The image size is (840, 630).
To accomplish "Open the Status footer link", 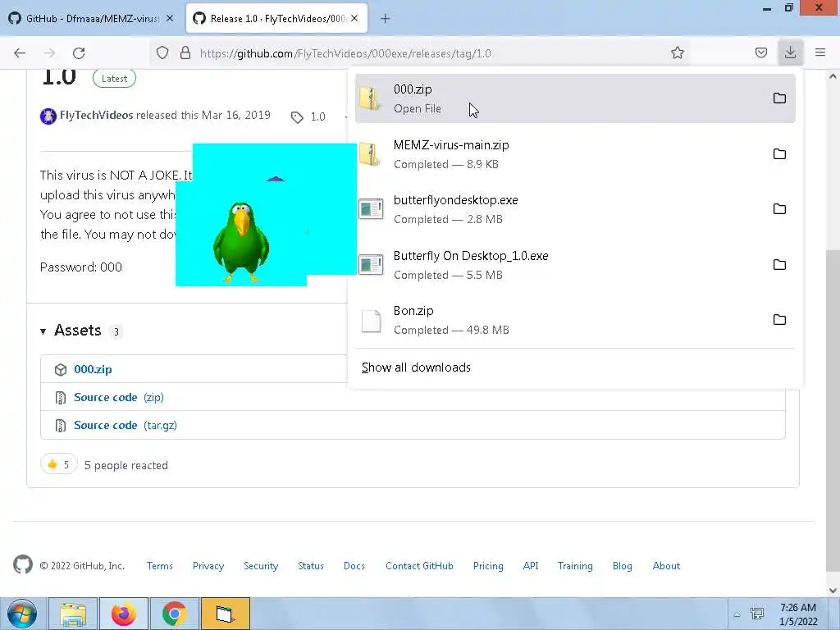I will coord(311,566).
